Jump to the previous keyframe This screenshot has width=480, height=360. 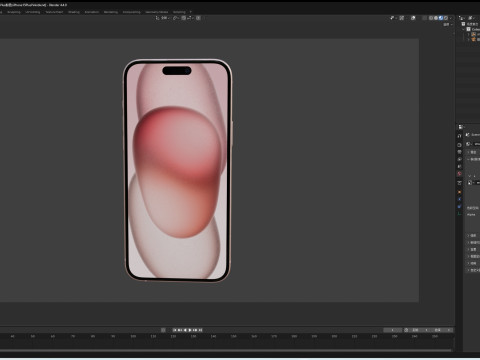click(180, 330)
